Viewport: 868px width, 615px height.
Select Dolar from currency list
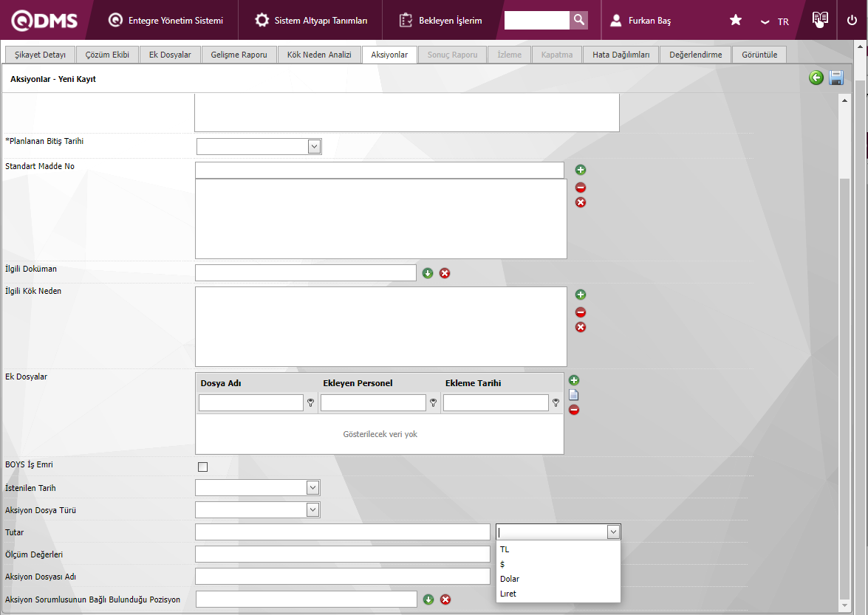point(558,579)
